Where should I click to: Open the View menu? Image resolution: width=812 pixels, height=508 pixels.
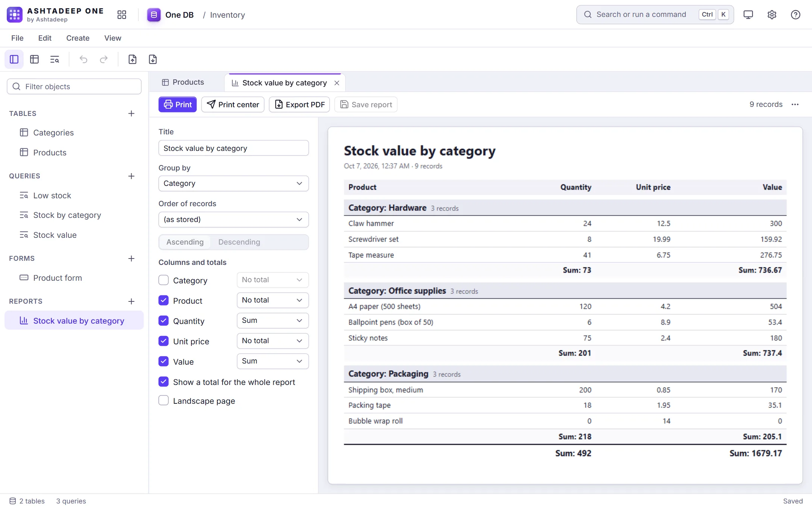click(x=113, y=38)
